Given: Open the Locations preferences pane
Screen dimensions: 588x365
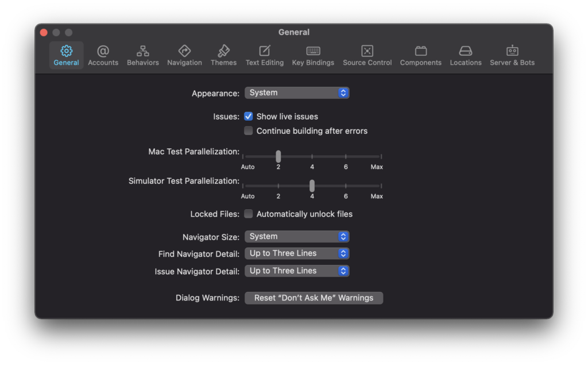Looking at the screenshot, I should point(466,56).
